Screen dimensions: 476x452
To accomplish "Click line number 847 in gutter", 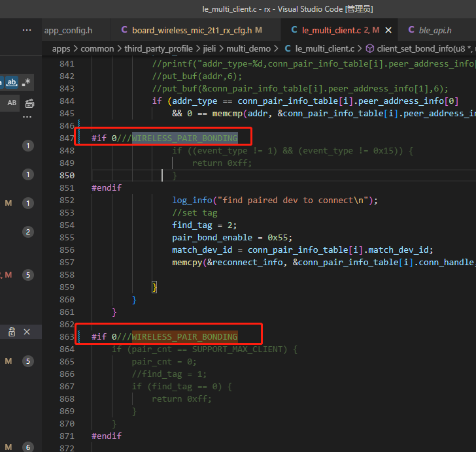I will (67, 138).
